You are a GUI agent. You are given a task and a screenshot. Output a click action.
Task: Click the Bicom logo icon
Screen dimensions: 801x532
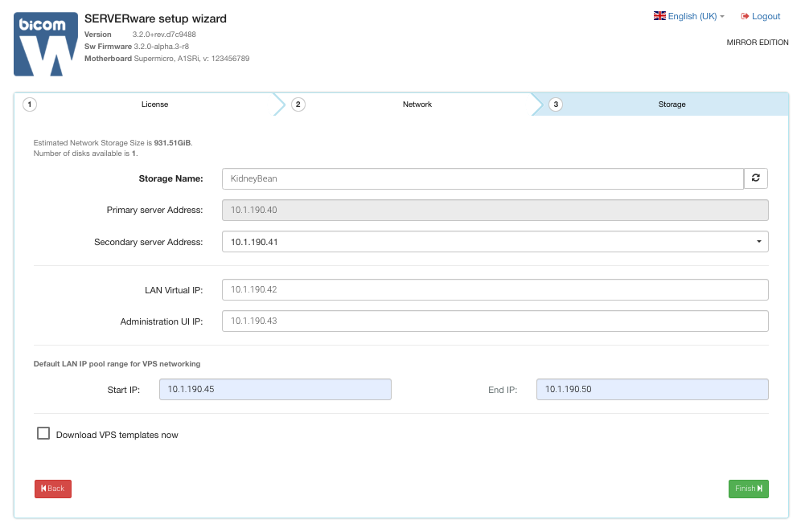point(46,44)
